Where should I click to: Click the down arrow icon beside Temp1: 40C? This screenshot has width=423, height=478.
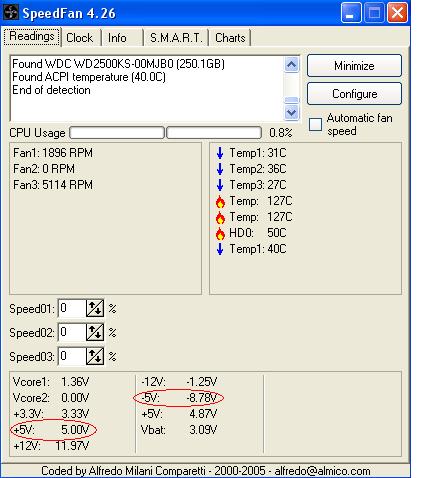pos(220,249)
